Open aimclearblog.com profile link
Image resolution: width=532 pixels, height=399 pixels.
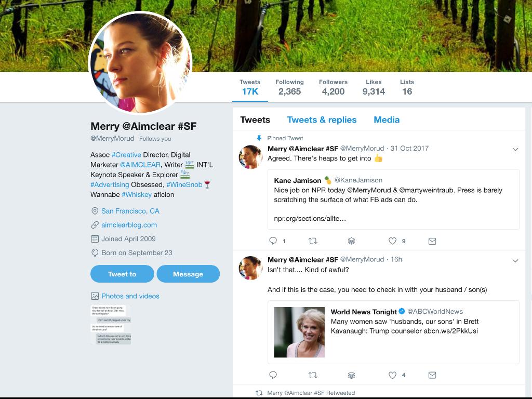click(x=129, y=225)
